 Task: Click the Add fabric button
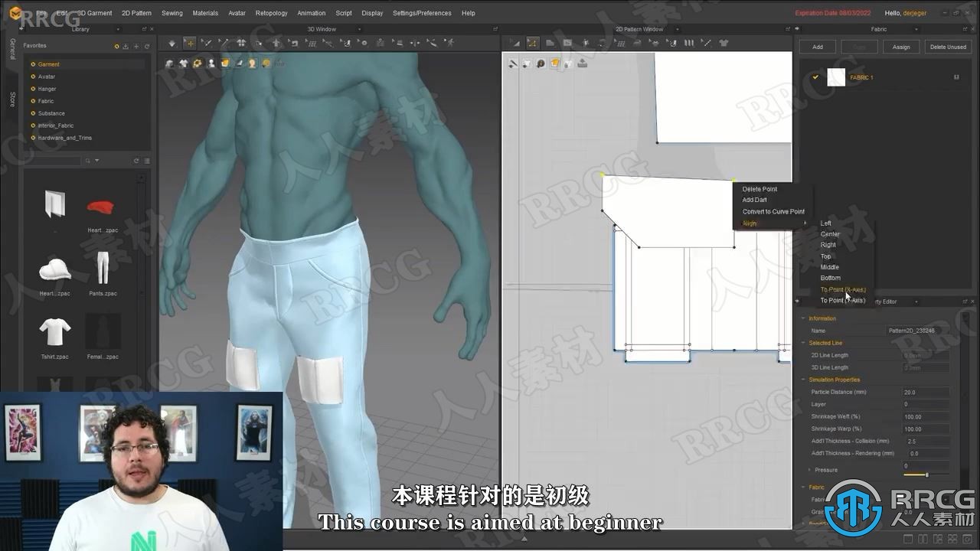(x=818, y=47)
